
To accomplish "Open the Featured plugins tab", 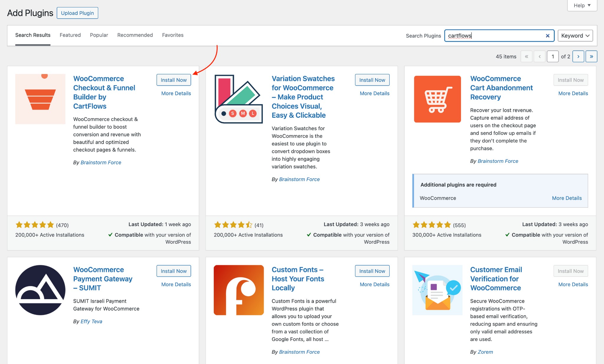I will click(70, 35).
